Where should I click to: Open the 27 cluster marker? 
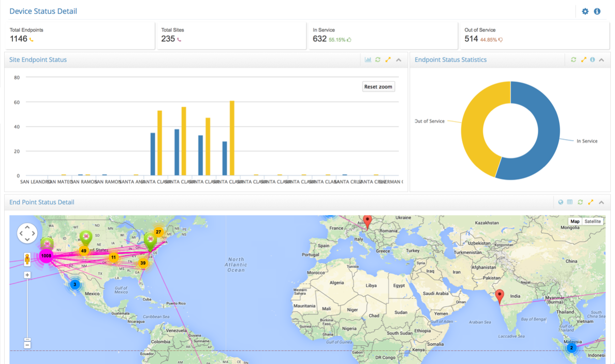point(158,232)
